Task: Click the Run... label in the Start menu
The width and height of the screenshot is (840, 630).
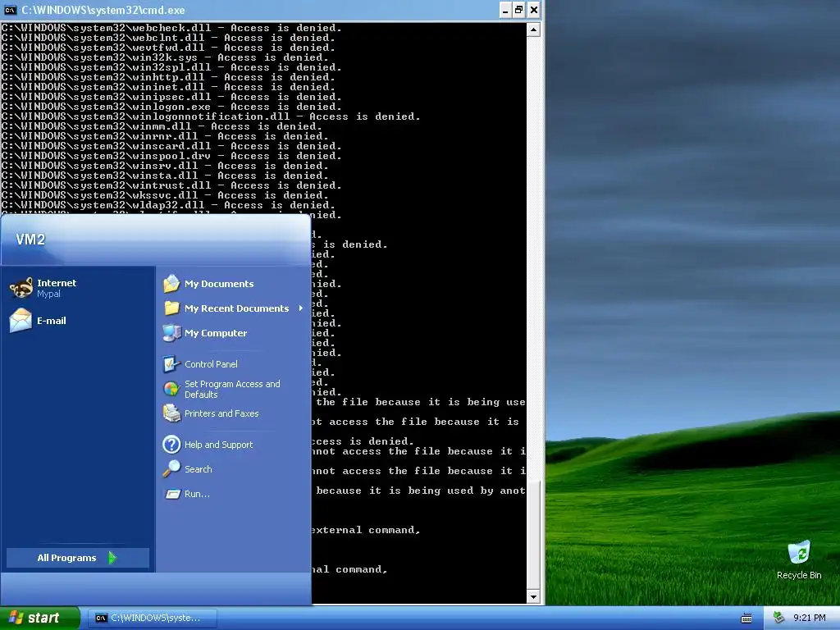Action: (197, 494)
